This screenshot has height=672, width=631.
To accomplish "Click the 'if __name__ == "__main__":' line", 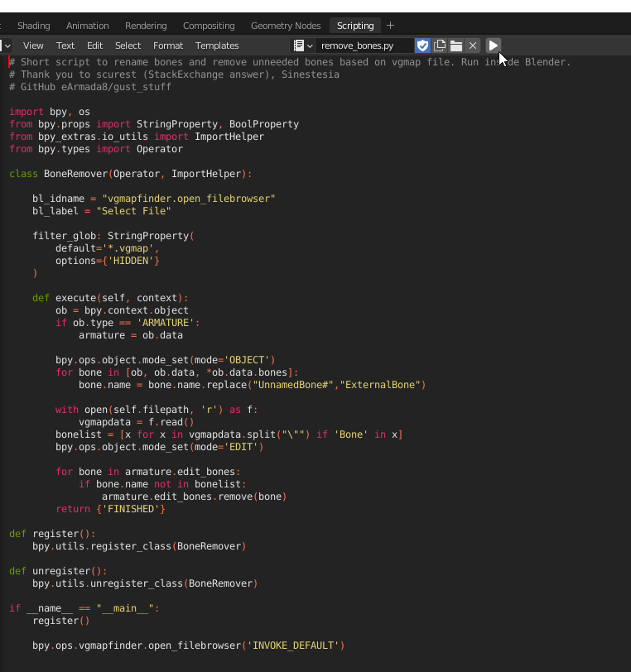I will tap(84, 608).
